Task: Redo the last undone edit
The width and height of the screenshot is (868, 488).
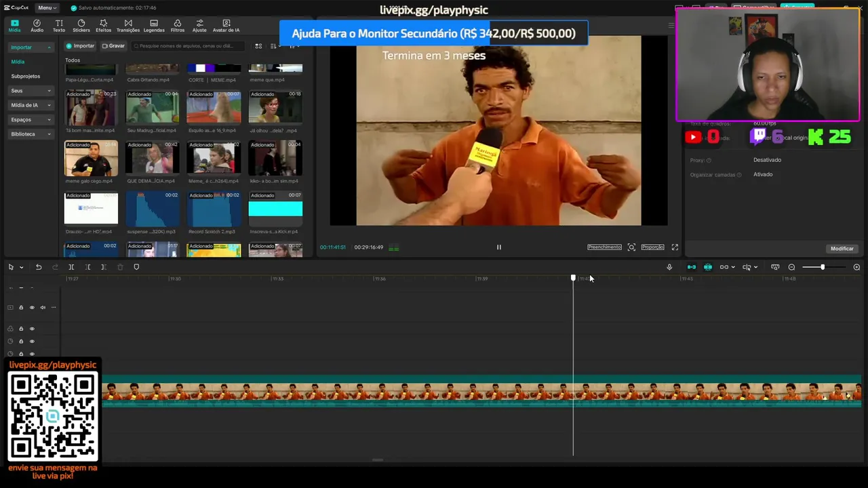Action: pos(55,267)
